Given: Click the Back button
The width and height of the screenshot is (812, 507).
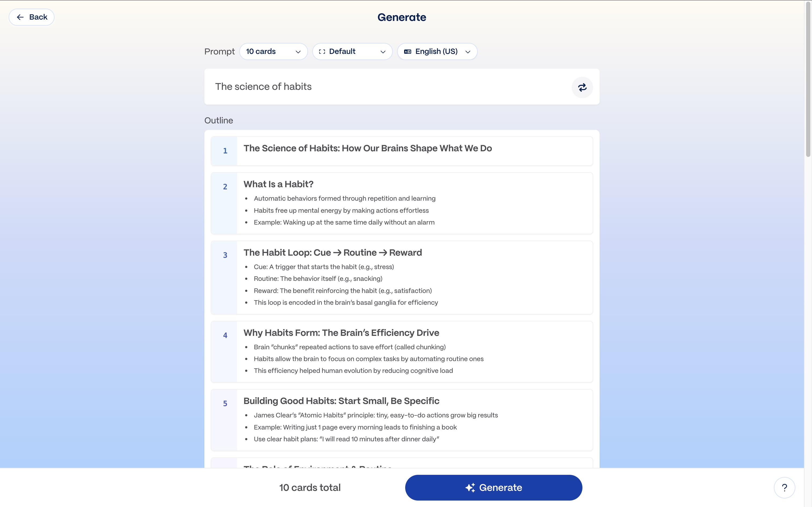Looking at the screenshot, I should (31, 17).
